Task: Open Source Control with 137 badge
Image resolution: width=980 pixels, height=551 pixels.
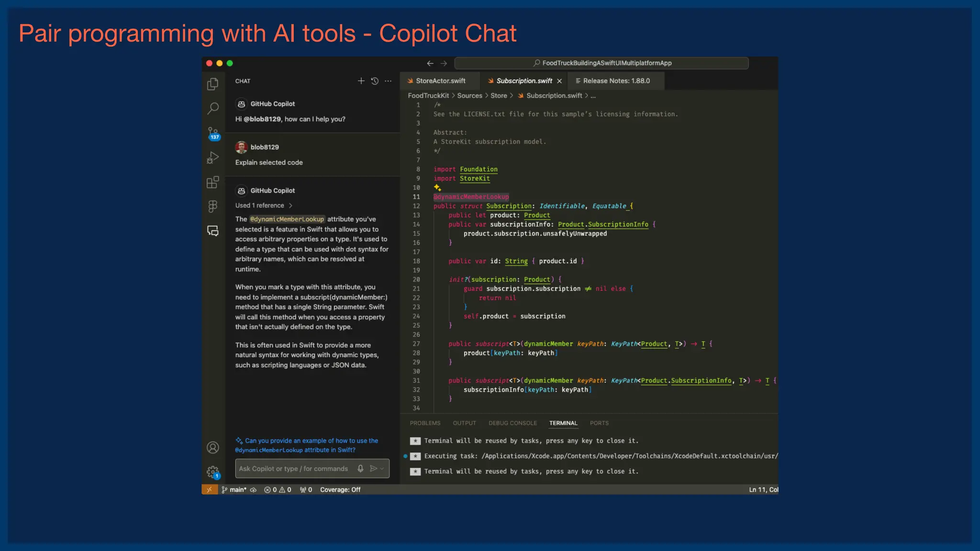Action: click(x=213, y=133)
